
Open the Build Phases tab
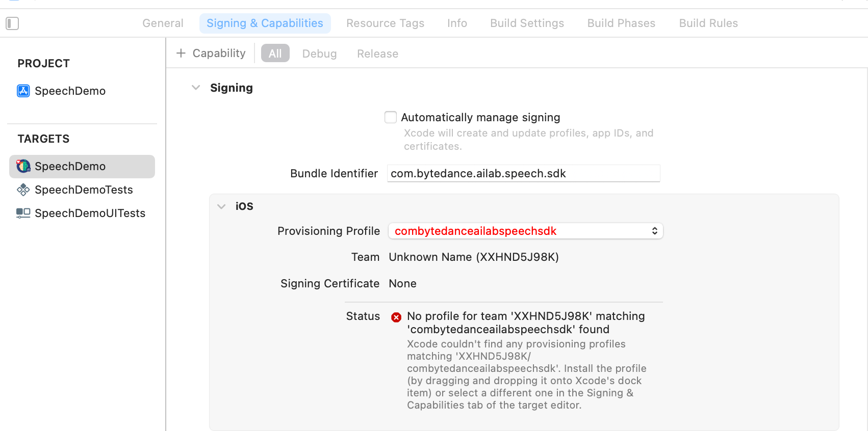pyautogui.click(x=621, y=23)
